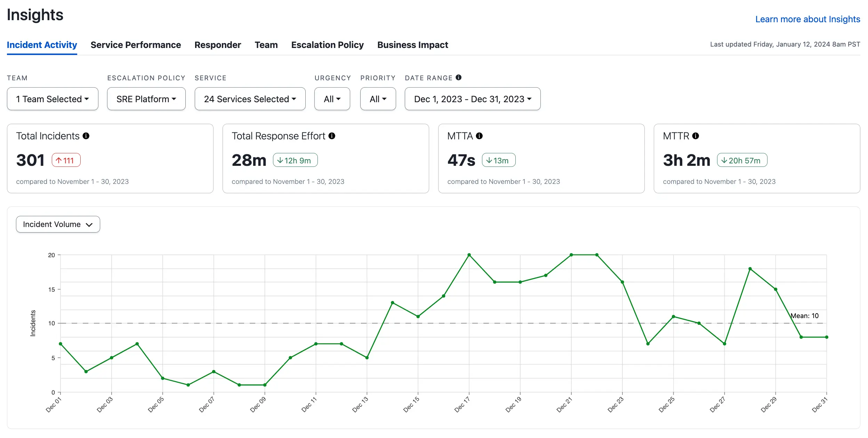Click the red 111 increase badge
Screen dimensions: 868x438
66,160
